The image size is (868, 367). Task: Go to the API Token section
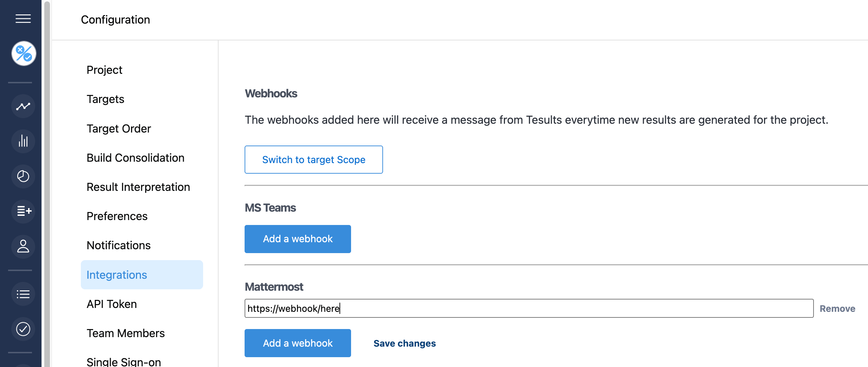coord(112,304)
